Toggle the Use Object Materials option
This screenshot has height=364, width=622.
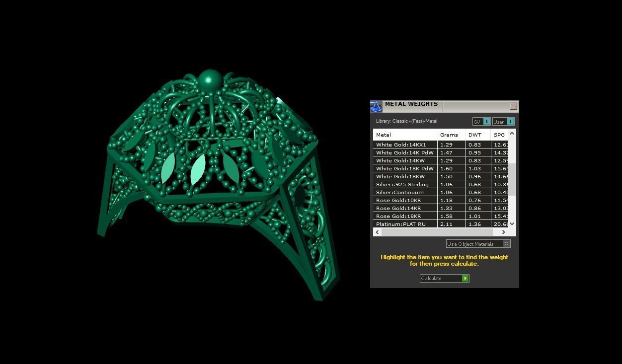coord(478,244)
